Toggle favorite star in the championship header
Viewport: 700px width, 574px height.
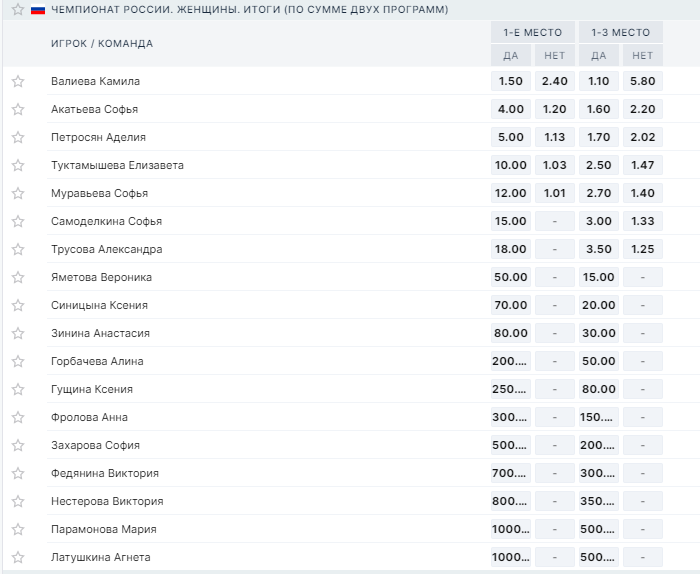coord(17,10)
